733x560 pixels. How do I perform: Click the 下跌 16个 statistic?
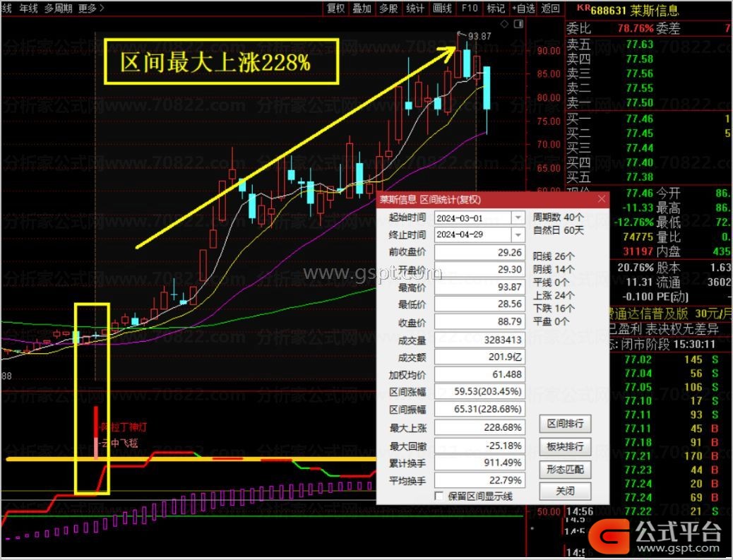click(x=554, y=309)
